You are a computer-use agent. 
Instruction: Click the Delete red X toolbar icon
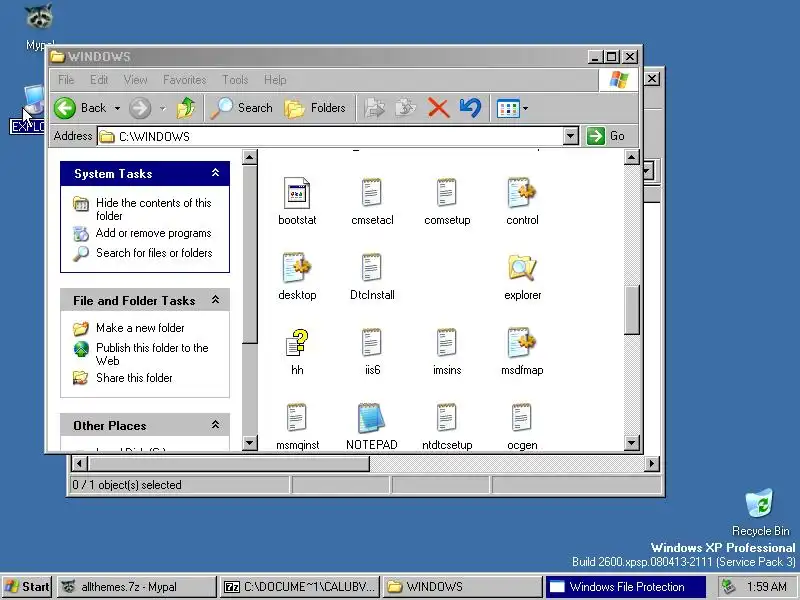438,108
